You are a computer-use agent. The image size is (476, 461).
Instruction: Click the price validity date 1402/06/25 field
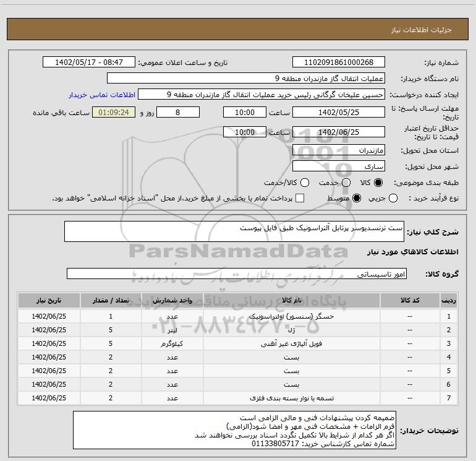point(339,132)
